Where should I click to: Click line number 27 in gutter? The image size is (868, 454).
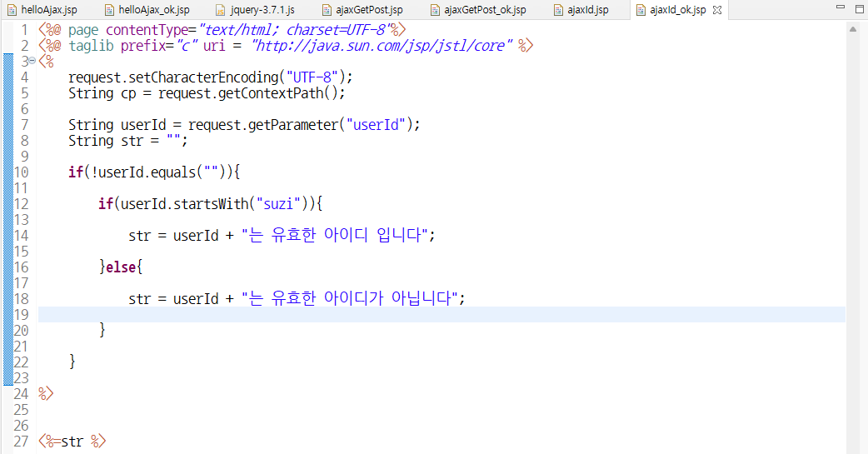click(21, 442)
